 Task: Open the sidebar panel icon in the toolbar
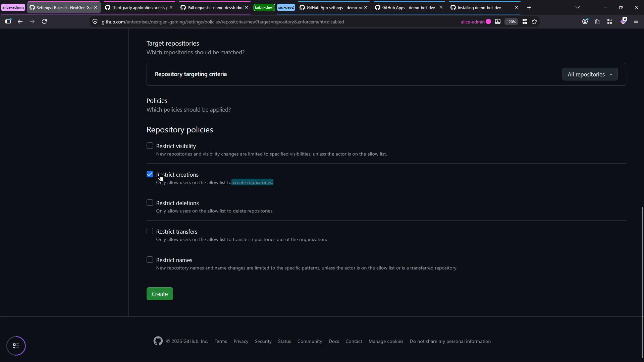[x=8, y=21]
